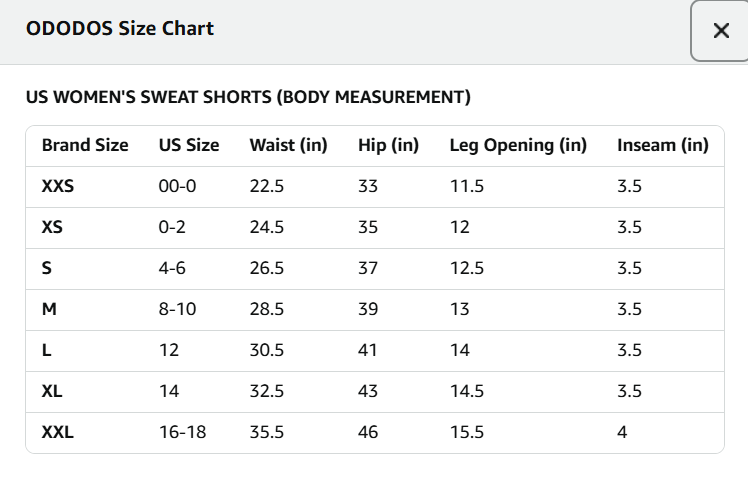Click the Inseam (in) column header

pyautogui.click(x=663, y=145)
